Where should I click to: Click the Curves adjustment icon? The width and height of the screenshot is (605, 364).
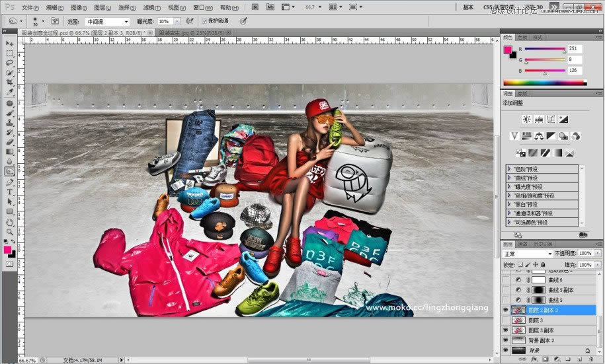(551, 119)
